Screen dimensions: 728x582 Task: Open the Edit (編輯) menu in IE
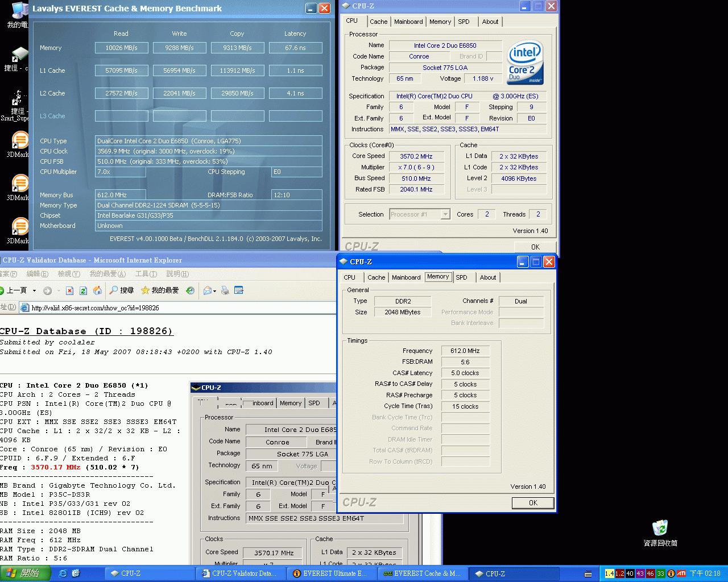pos(37,274)
